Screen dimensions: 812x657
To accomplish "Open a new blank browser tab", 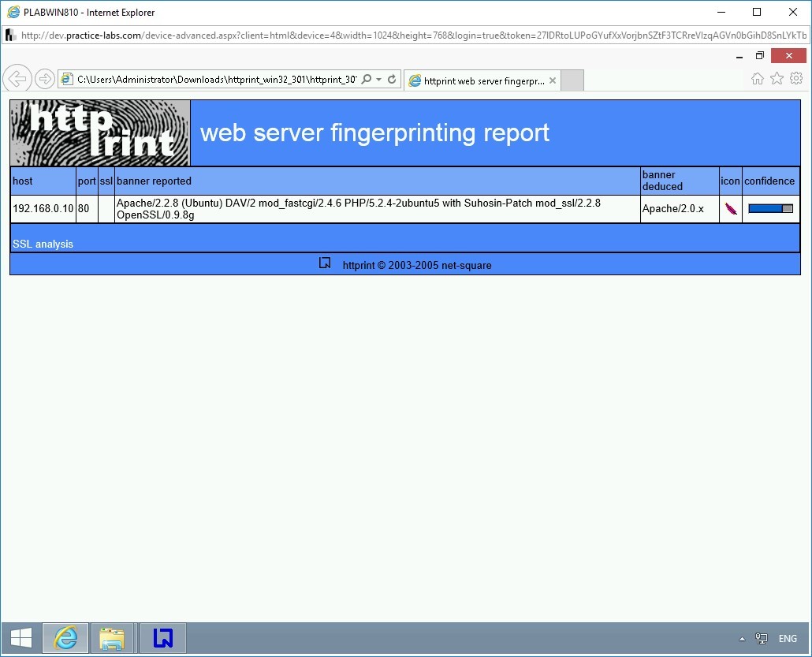I will pyautogui.click(x=572, y=80).
